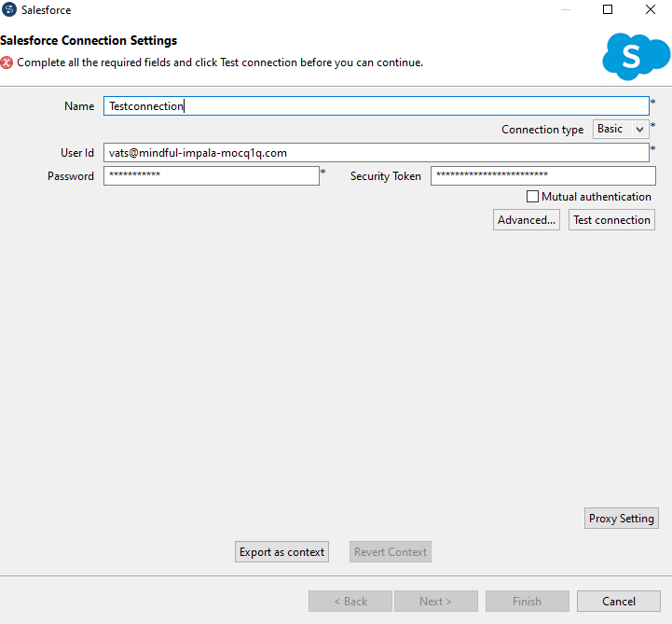This screenshot has height=624, width=672.
Task: Click the Security Token label
Action: coord(386,176)
